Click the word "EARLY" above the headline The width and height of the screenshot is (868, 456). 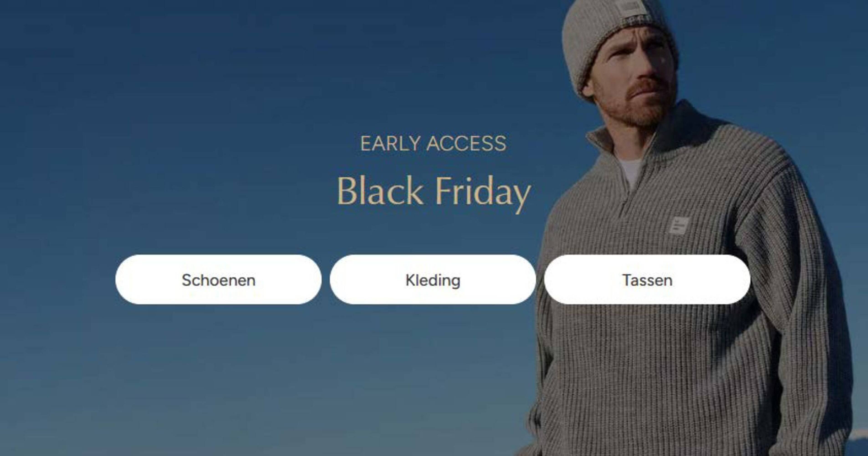coord(391,143)
